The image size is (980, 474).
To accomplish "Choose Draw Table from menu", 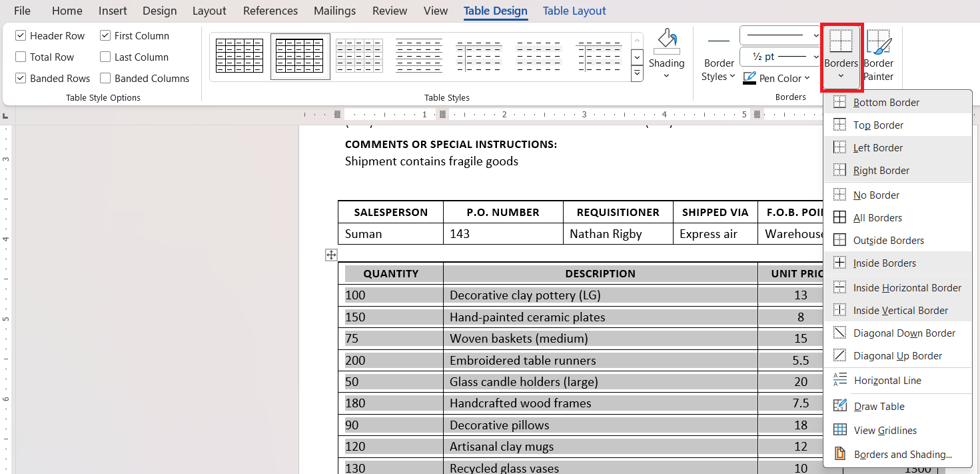I will point(897,407).
